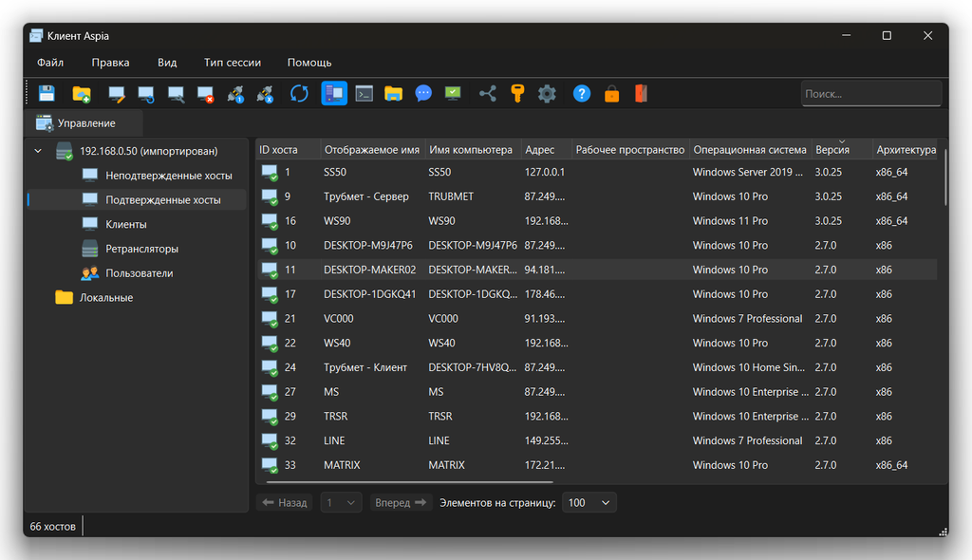Select the Трубмет - Сервер host row
The image size is (972, 560).
[x=596, y=196]
